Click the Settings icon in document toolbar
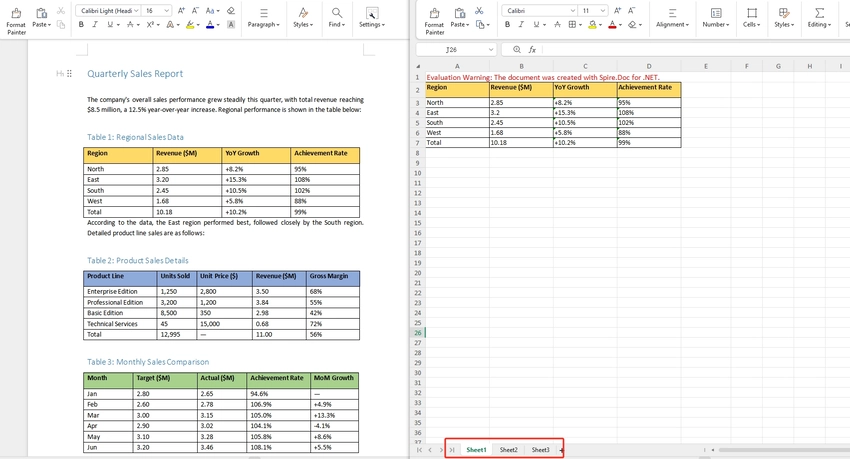Image resolution: width=850 pixels, height=459 pixels. (372, 13)
